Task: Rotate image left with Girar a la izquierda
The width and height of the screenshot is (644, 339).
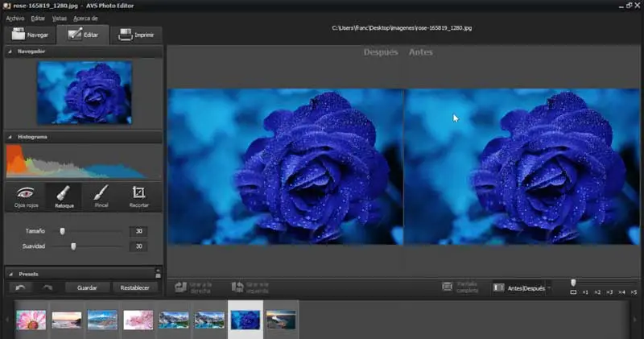Action: click(250, 287)
